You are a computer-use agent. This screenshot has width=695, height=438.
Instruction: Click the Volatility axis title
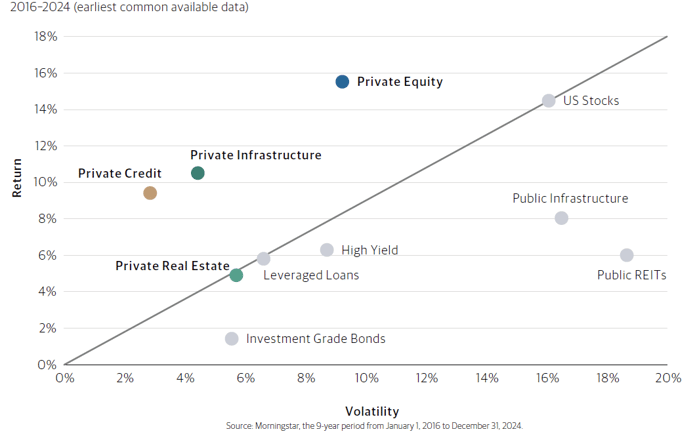coord(372,411)
